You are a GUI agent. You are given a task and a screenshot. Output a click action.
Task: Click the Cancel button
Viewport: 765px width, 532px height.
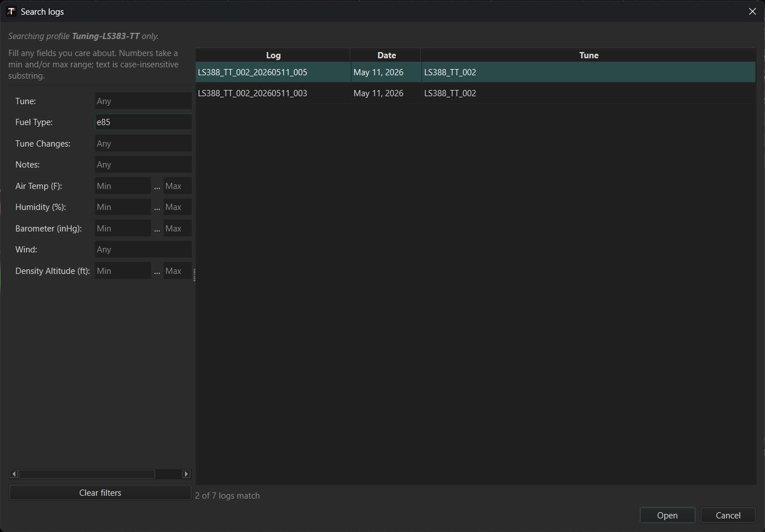click(728, 516)
